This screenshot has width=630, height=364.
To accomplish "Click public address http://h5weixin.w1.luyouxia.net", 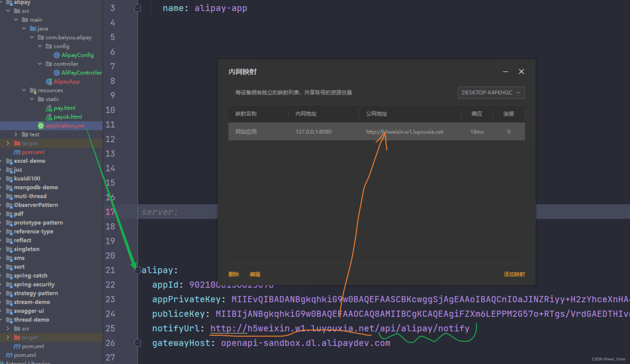I will coord(405,132).
